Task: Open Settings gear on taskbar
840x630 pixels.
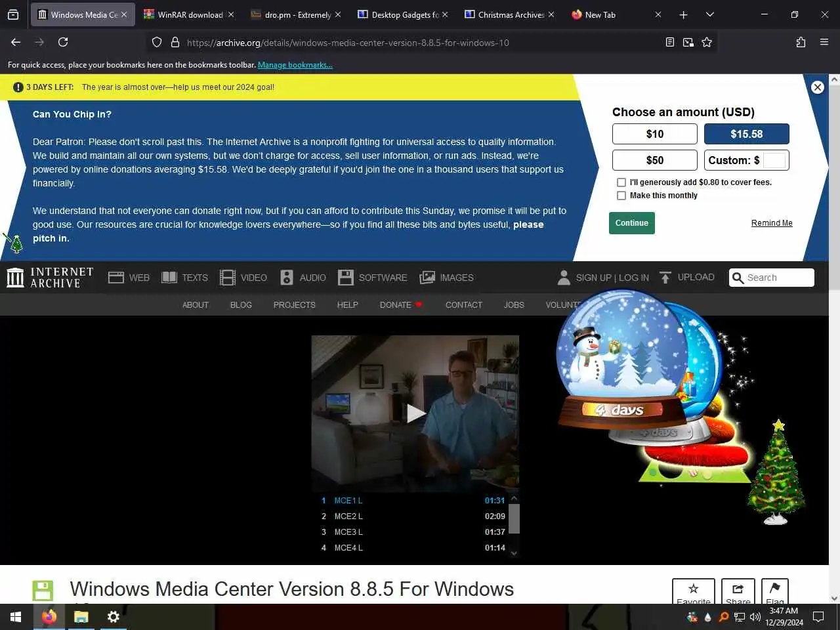Action: coord(113,617)
